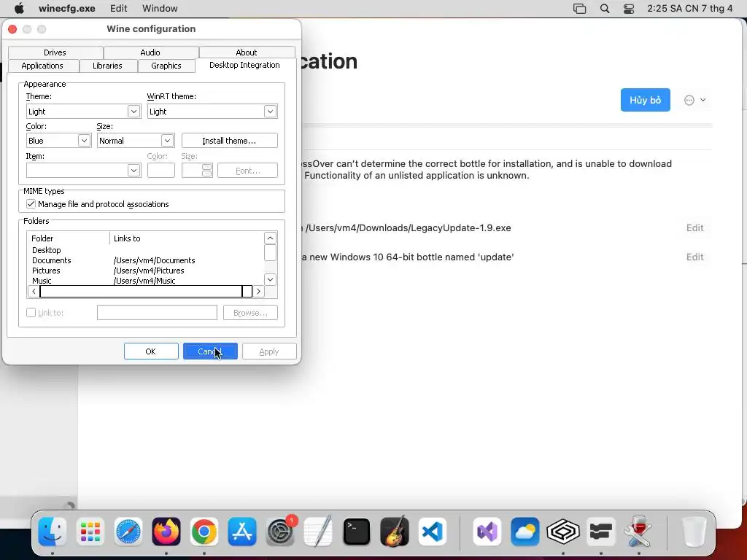Screen dimensions: 747x560
Task: Select the Desktop folder row
Action: [145, 250]
